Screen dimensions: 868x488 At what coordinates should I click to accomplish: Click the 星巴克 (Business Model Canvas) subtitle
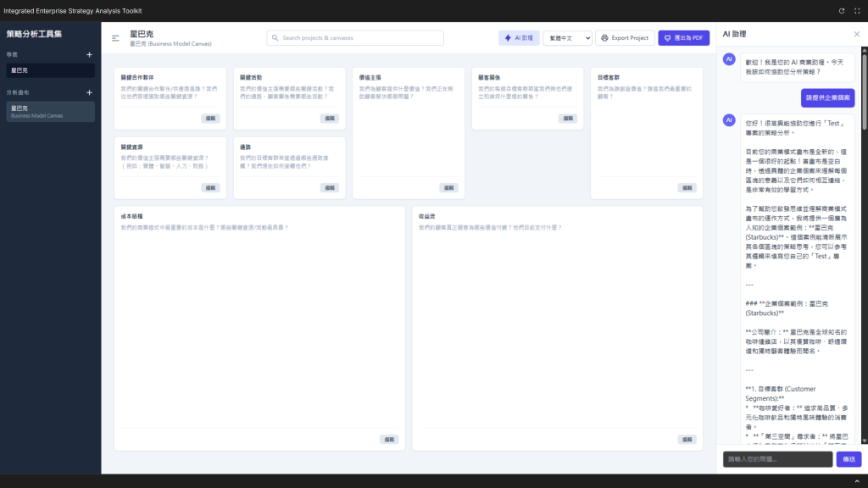point(170,44)
